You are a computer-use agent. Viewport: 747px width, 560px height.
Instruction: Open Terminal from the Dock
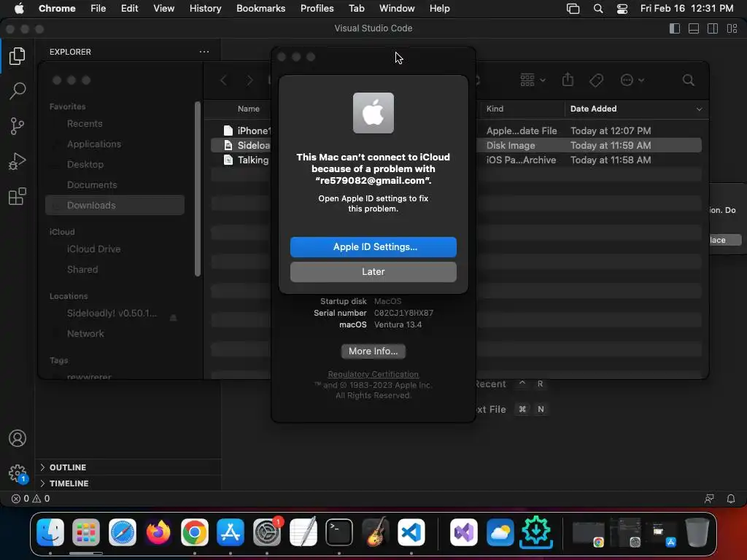(x=339, y=532)
